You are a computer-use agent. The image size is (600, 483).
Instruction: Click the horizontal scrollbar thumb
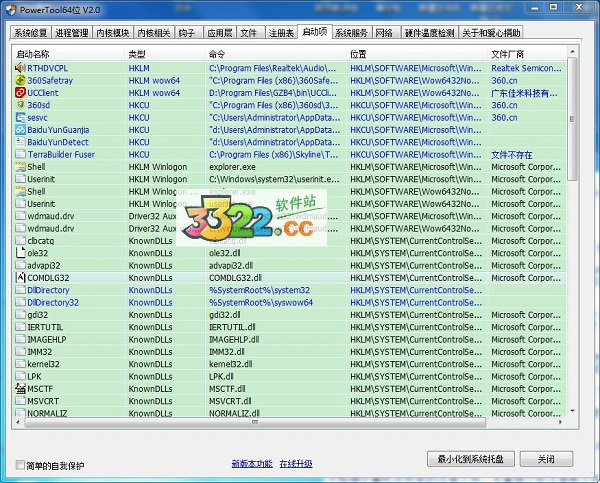pos(255,422)
